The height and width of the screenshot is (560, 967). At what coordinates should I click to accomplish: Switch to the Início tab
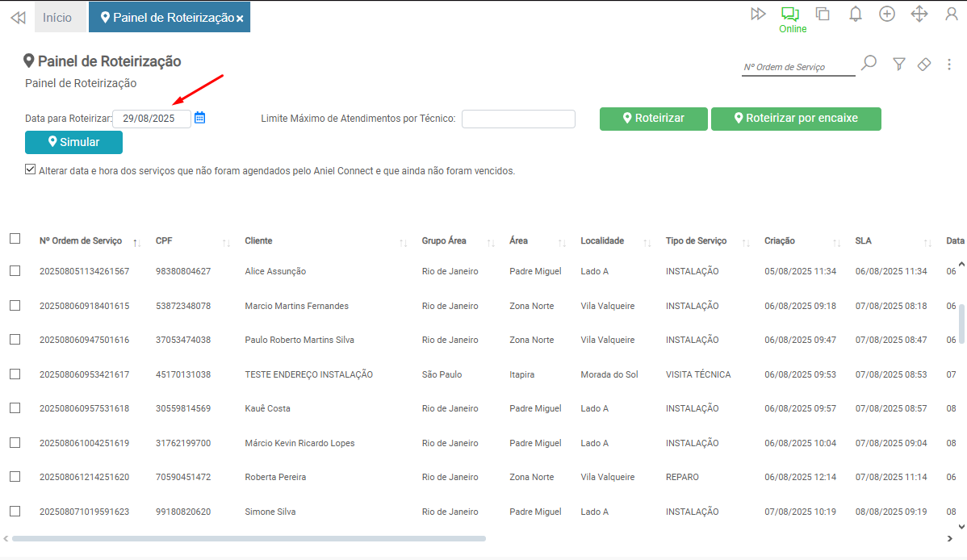point(57,18)
